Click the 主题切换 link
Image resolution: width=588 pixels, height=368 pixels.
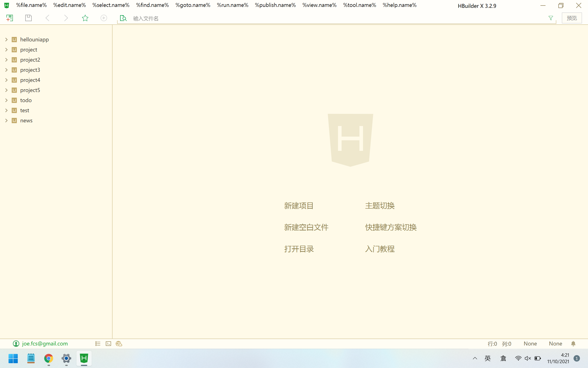pyautogui.click(x=380, y=206)
